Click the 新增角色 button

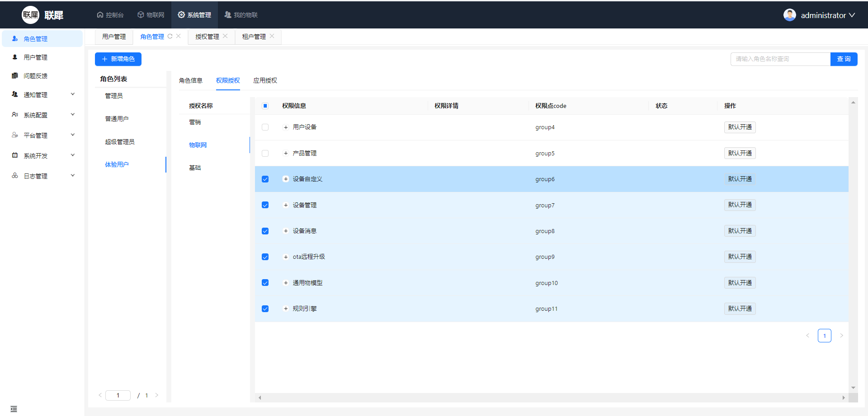[118, 59]
